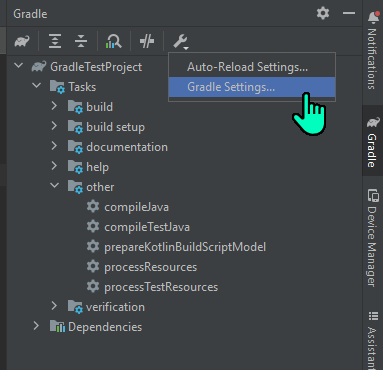Select the Dependencies label
This screenshot has width=383, height=370.
105,327
